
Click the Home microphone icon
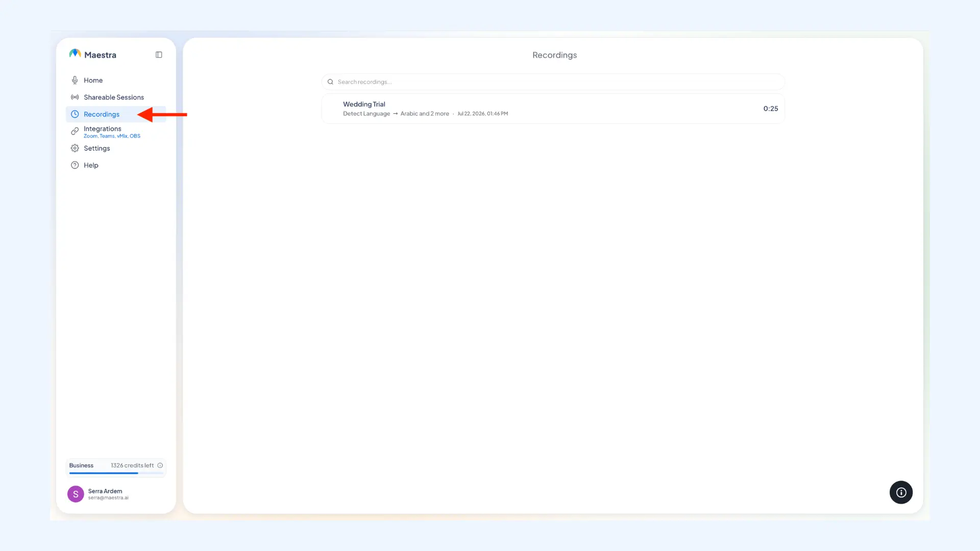click(75, 80)
